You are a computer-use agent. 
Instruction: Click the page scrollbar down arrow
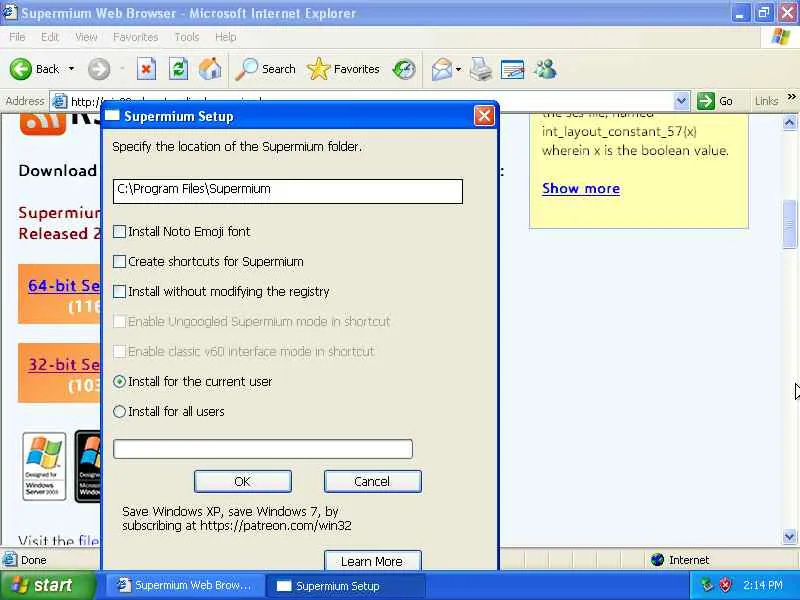click(x=789, y=536)
